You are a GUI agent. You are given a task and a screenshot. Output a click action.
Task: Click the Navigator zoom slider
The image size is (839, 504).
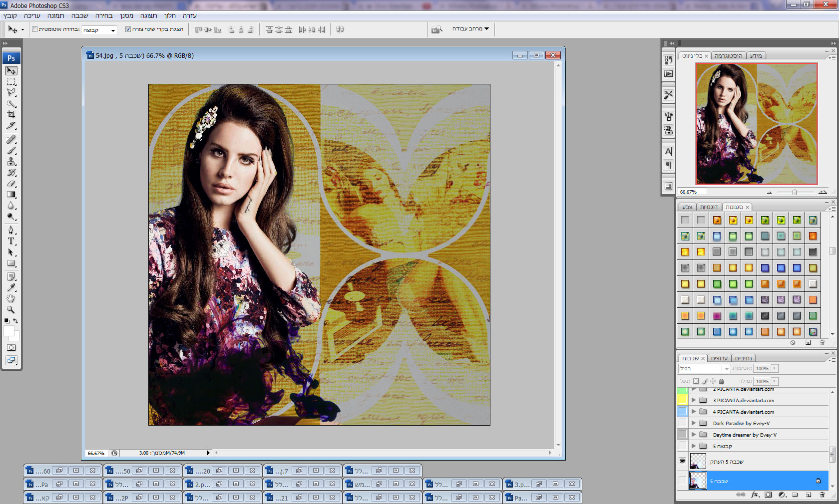click(x=795, y=192)
